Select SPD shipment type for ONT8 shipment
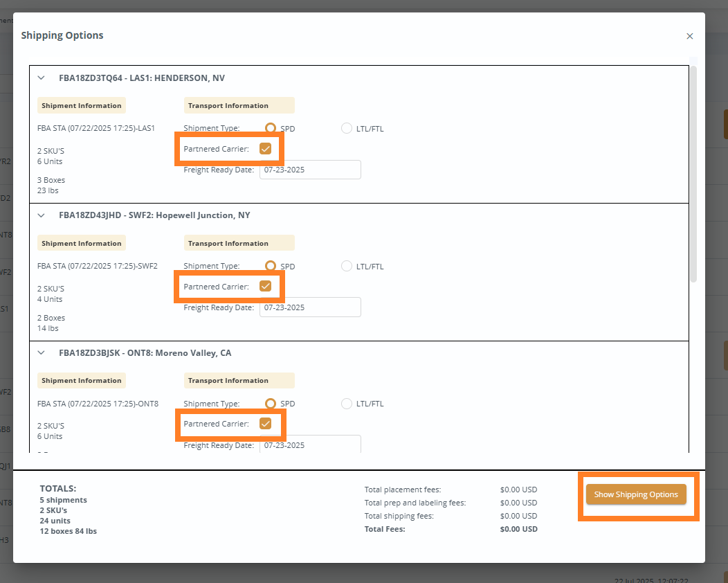The width and height of the screenshot is (728, 583). click(x=271, y=404)
